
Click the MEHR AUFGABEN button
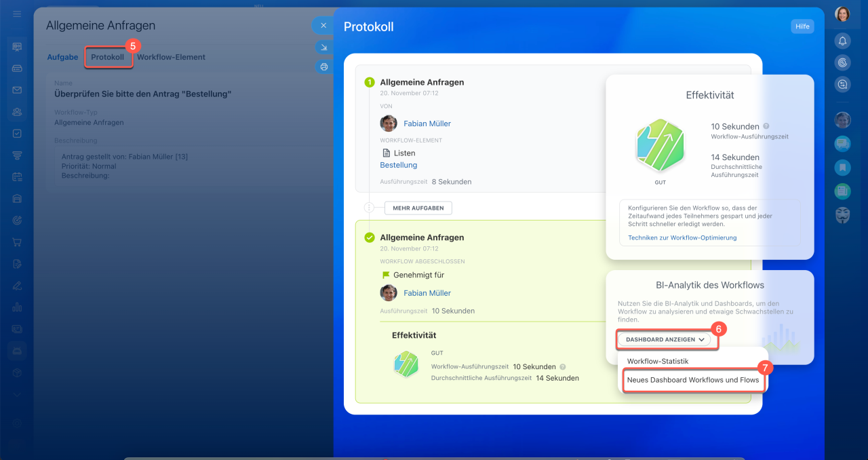pyautogui.click(x=418, y=208)
